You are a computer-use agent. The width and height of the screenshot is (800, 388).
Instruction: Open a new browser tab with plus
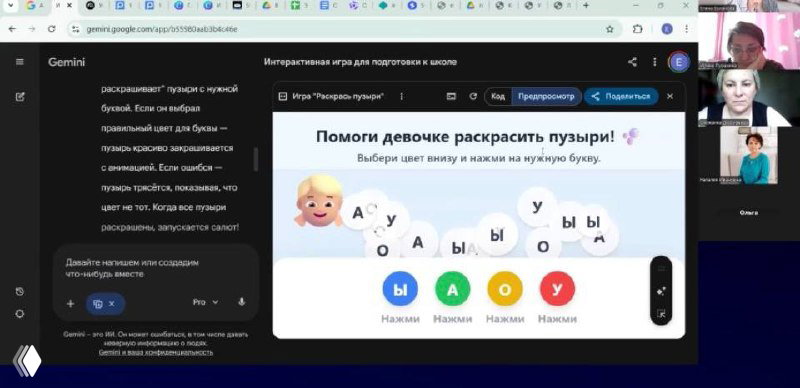click(x=586, y=6)
